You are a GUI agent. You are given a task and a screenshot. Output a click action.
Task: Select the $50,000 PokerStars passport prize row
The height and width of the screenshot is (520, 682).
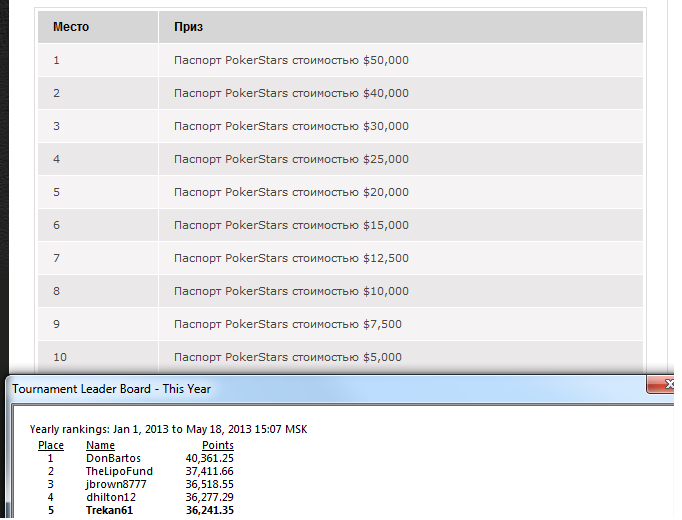click(291, 60)
